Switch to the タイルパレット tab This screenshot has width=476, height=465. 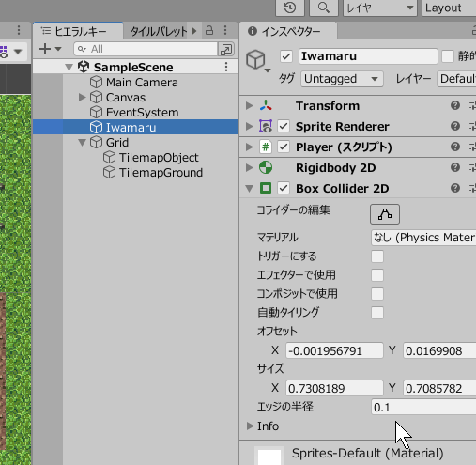pyautogui.click(x=158, y=31)
